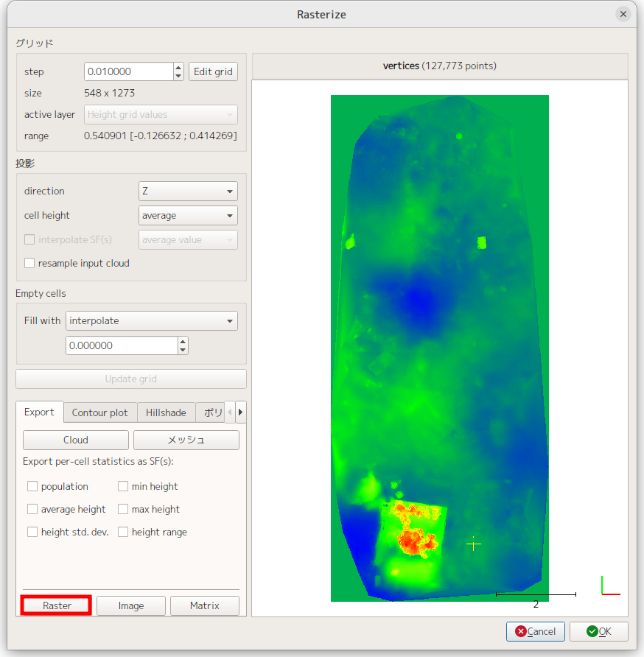
Task: Increase step value with up stepper arrow
Action: pos(178,67)
